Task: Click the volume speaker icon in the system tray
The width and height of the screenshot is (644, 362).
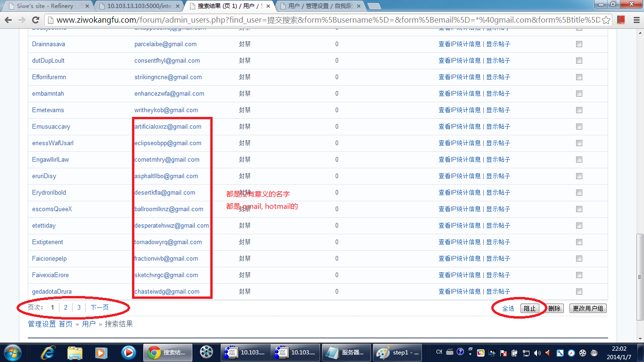Action: coord(548,353)
